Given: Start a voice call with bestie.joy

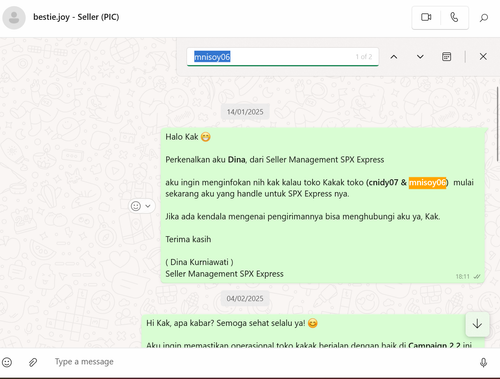Looking at the screenshot, I should tap(454, 17).
